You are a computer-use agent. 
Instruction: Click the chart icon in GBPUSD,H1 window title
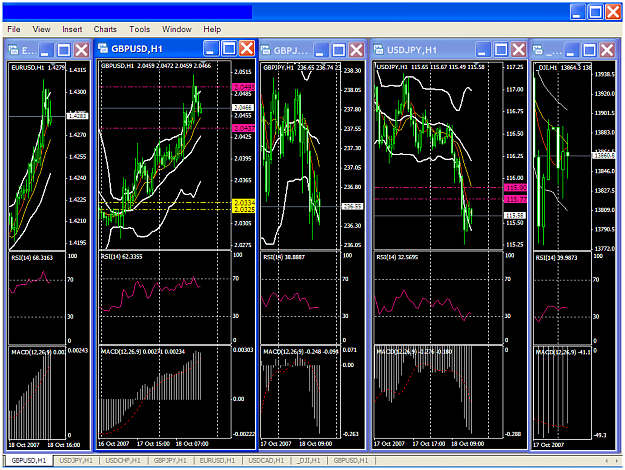point(103,48)
